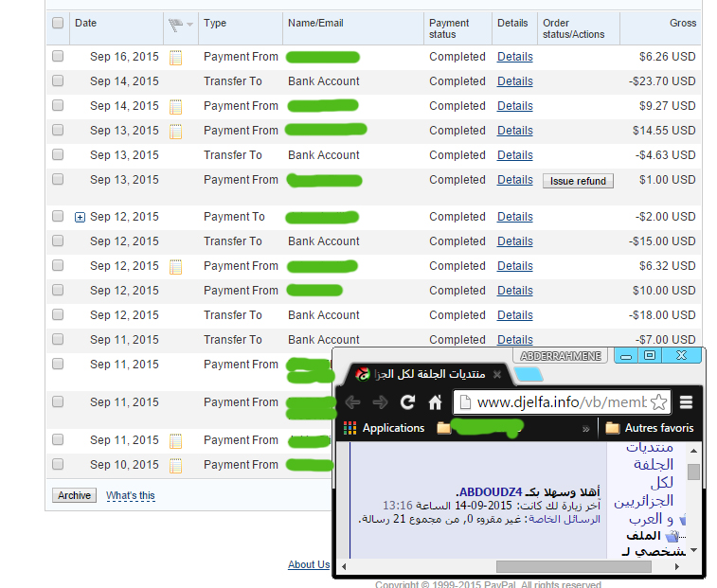Open a new browser tab
The image size is (717, 588).
[529, 374]
